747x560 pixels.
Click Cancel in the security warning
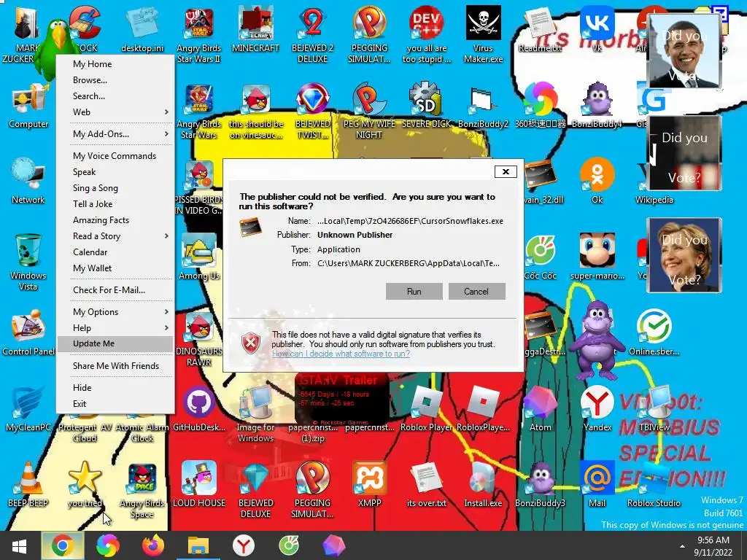click(476, 292)
